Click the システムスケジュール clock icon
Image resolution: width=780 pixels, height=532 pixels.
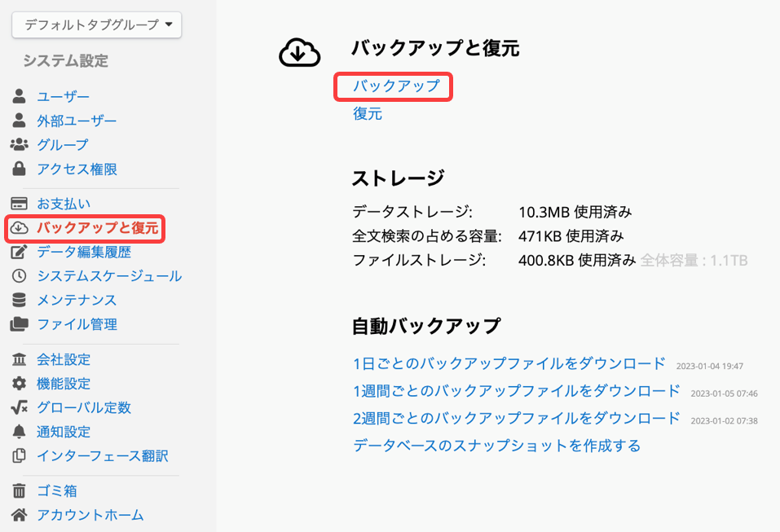20,276
